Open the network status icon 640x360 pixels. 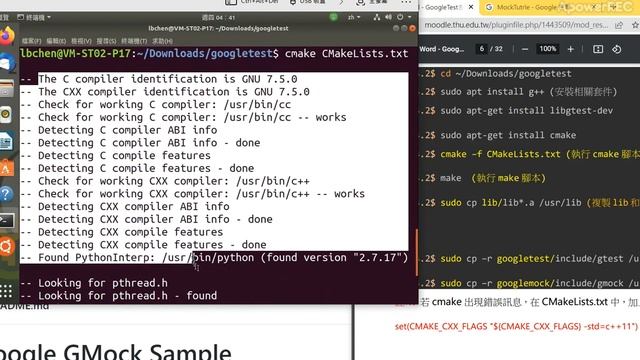tap(377, 17)
